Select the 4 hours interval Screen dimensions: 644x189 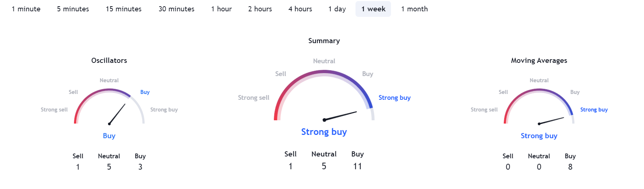click(x=300, y=9)
